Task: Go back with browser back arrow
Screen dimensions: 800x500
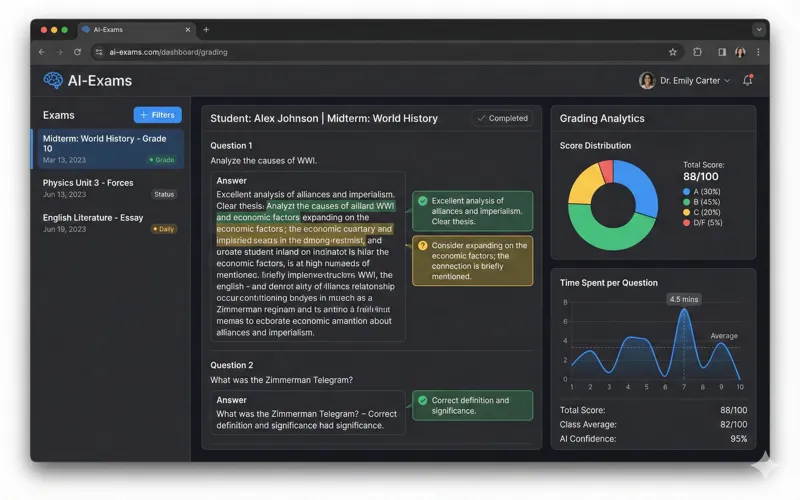Action: 42,52
